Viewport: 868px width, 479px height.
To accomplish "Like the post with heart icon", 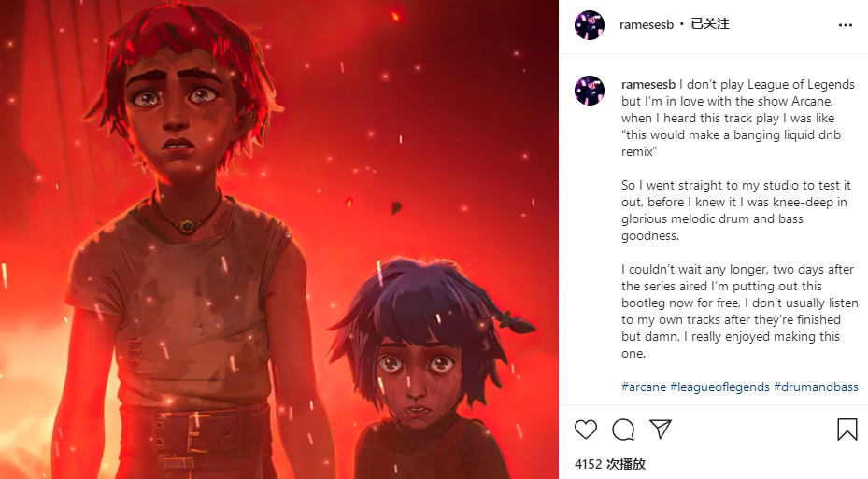I will [586, 430].
